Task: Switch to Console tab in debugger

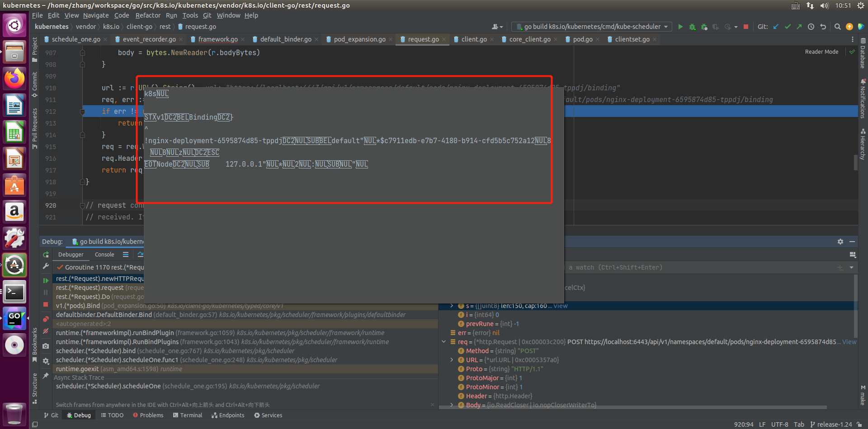Action: 104,255
